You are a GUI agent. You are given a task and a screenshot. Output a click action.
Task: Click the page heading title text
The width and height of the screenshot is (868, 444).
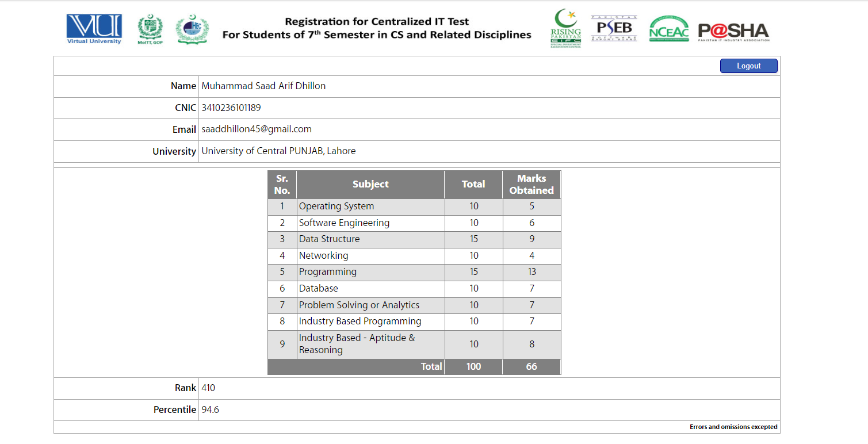(x=377, y=28)
